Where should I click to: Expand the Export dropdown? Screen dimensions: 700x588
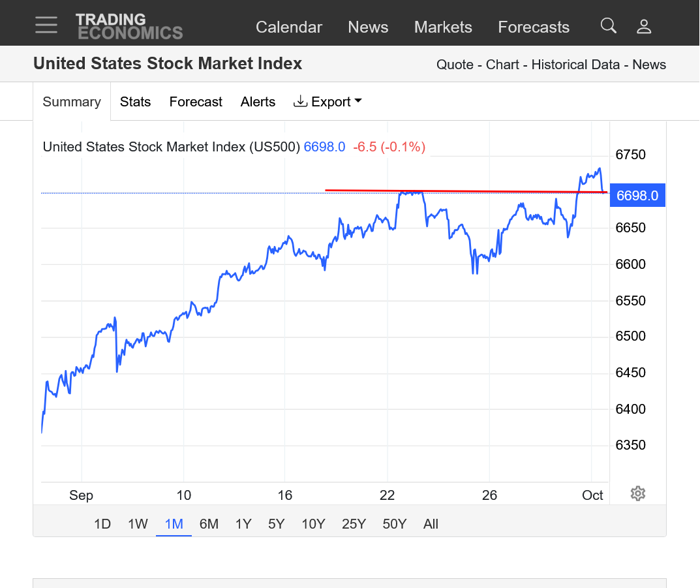(x=327, y=102)
